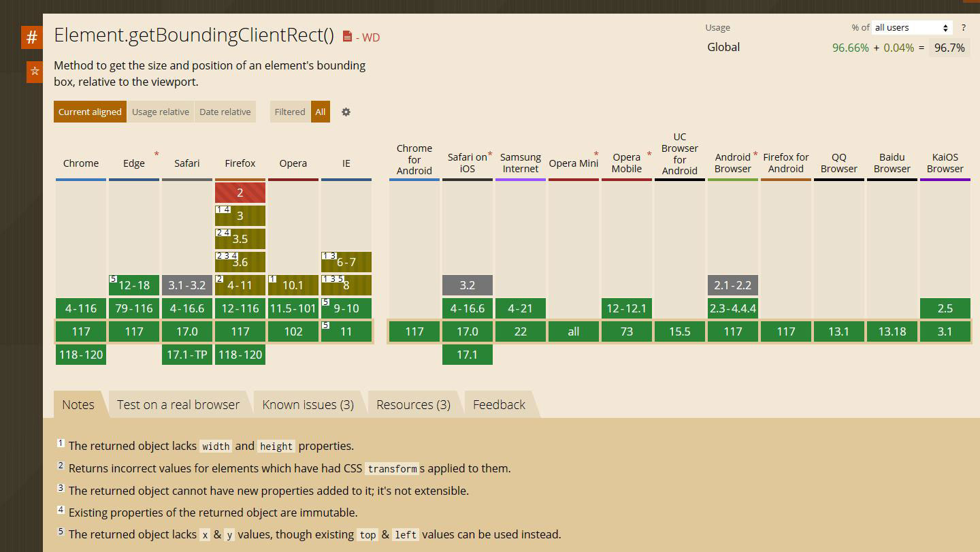The height and width of the screenshot is (552, 980).
Task: Toggle the All browsers option
Action: tap(321, 112)
